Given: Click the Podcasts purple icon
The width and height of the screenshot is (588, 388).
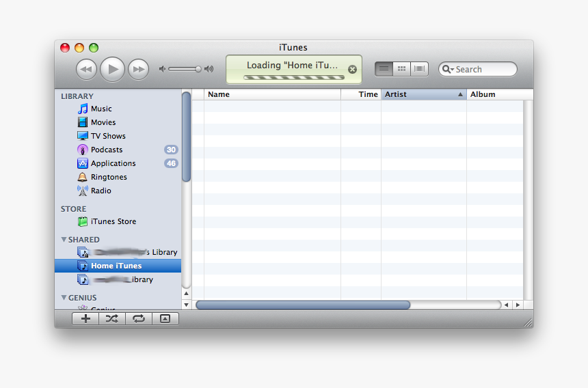Looking at the screenshot, I should click(83, 150).
